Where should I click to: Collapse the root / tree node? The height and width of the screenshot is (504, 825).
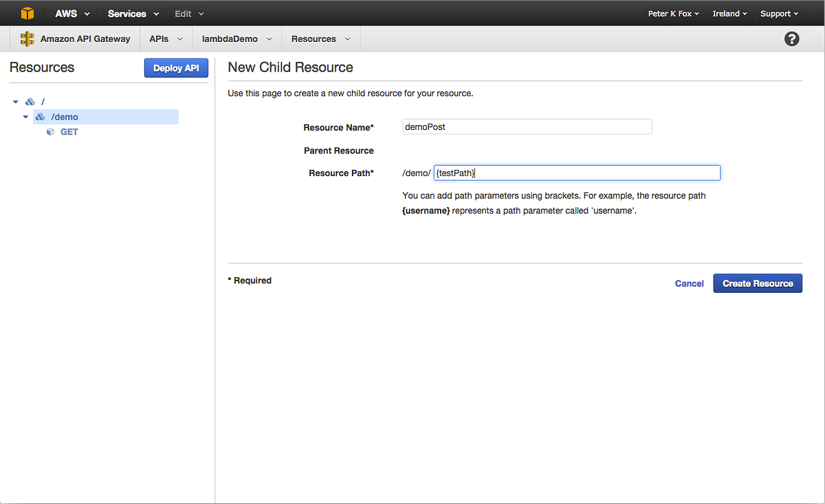pyautogui.click(x=15, y=101)
